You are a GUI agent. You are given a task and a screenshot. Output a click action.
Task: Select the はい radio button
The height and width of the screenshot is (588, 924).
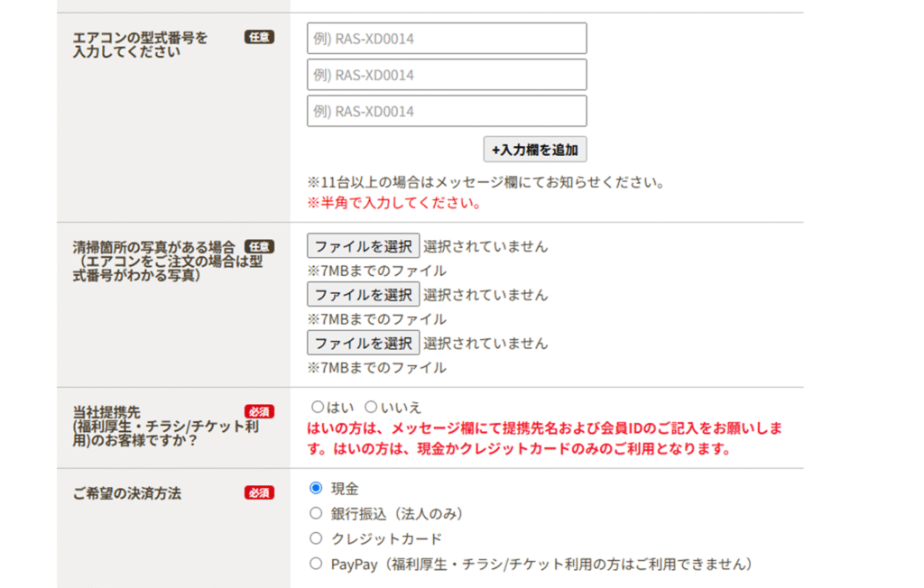pyautogui.click(x=318, y=407)
